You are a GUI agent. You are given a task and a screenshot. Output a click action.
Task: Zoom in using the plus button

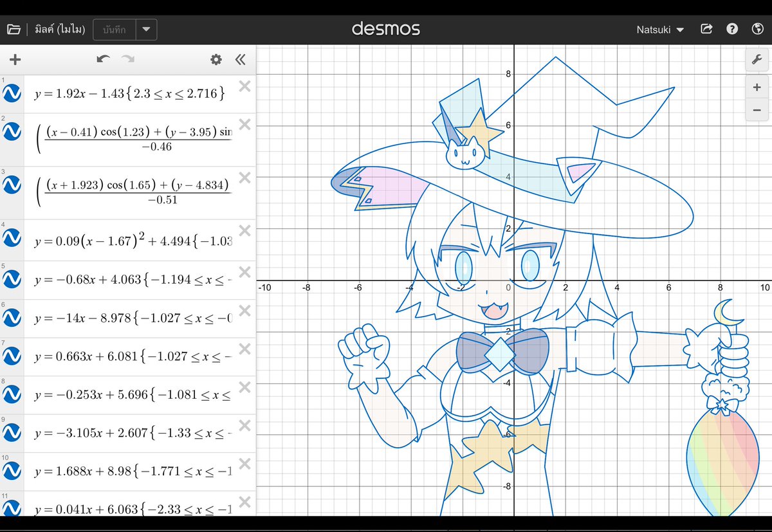click(757, 87)
